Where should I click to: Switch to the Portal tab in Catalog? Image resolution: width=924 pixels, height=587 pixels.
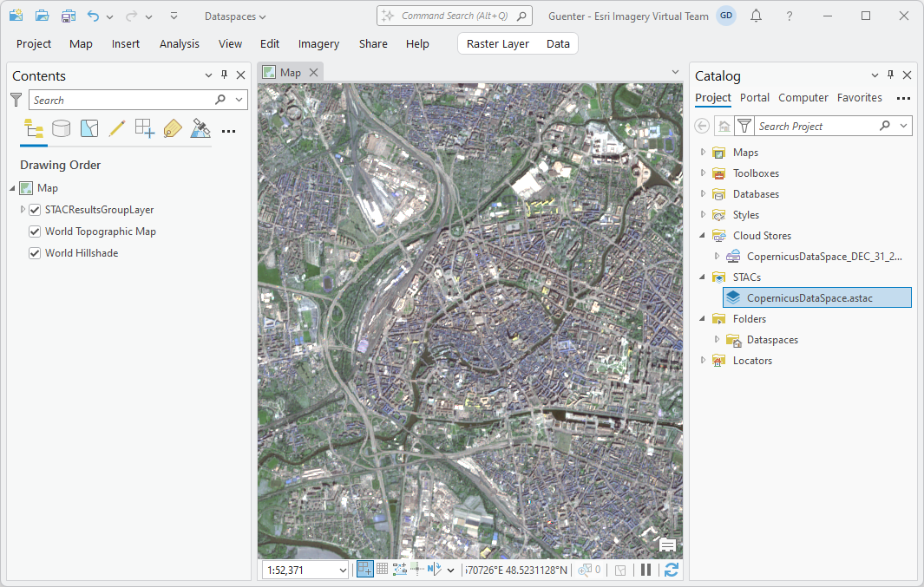(x=755, y=98)
